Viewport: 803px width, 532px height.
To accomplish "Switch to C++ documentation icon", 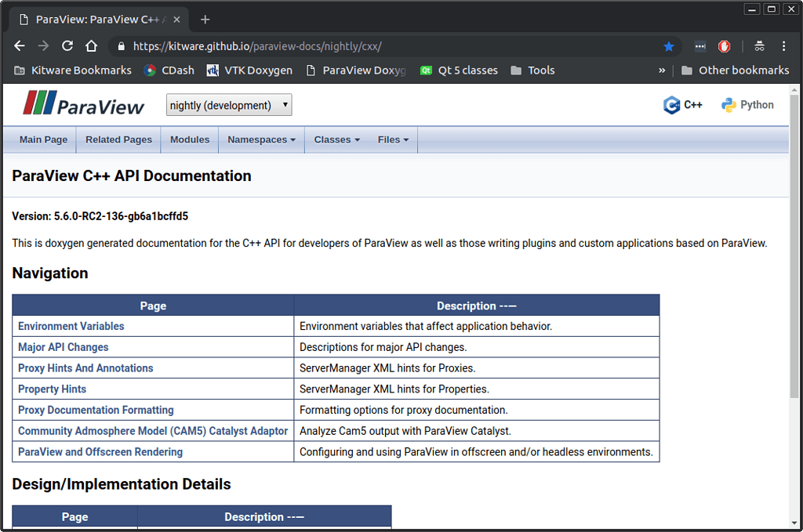I will point(683,105).
